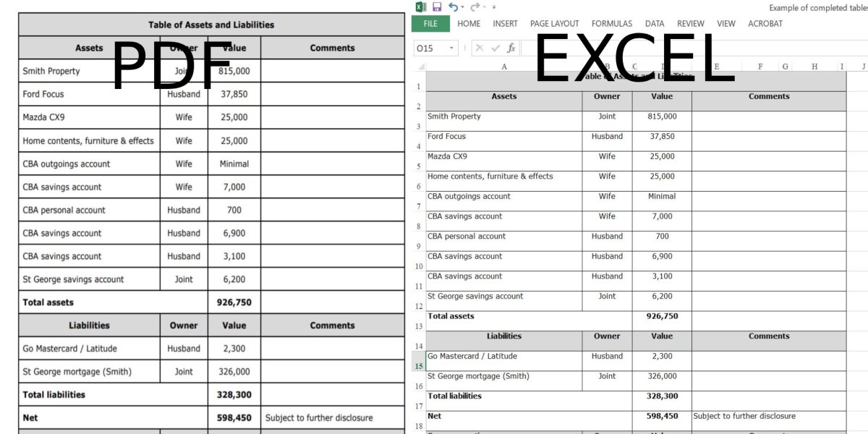The height and width of the screenshot is (434, 868).
Task: Select Excel Net value '598,450'
Action: pos(662,421)
